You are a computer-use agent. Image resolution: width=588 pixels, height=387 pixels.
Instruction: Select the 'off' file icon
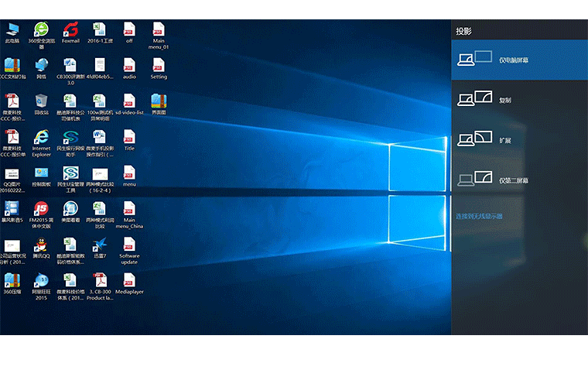pos(129,33)
